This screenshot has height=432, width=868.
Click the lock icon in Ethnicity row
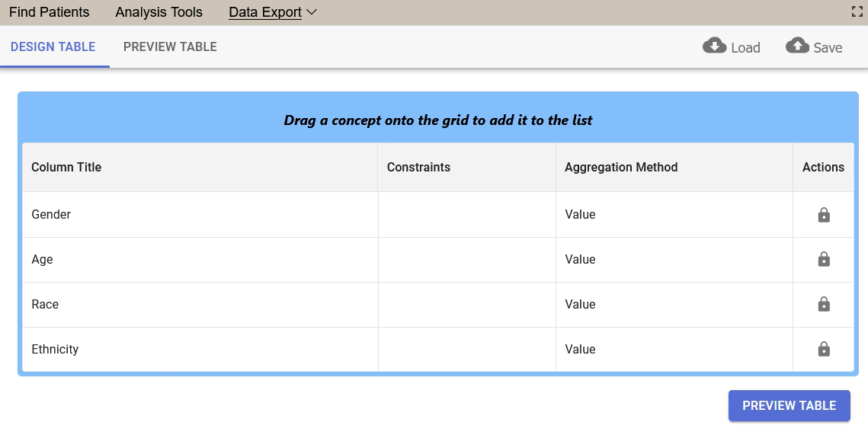823,350
